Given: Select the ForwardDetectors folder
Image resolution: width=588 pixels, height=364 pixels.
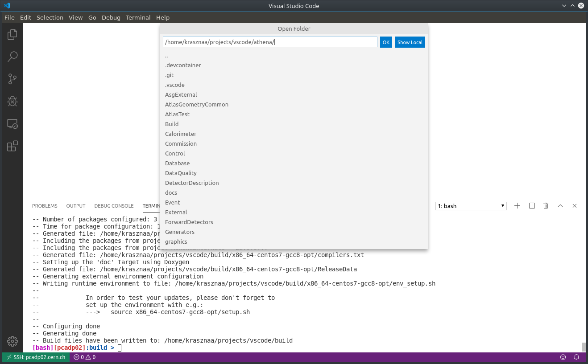Looking at the screenshot, I should coord(294,222).
